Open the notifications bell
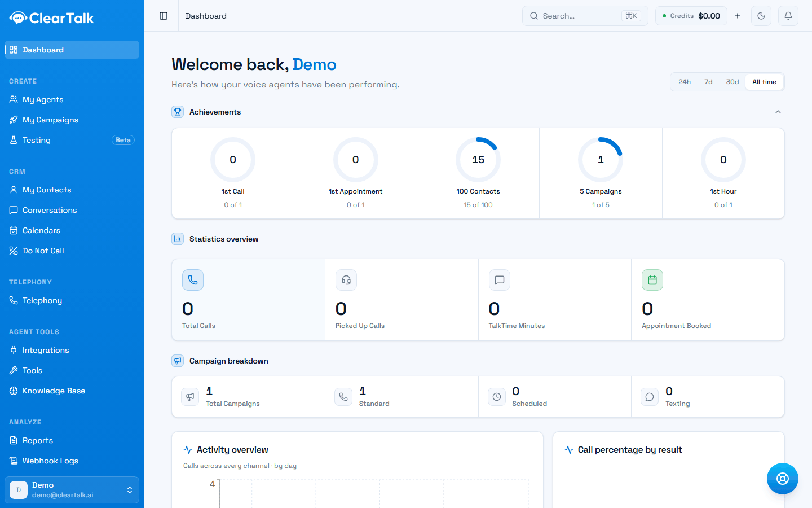The height and width of the screenshot is (508, 812). click(x=788, y=16)
